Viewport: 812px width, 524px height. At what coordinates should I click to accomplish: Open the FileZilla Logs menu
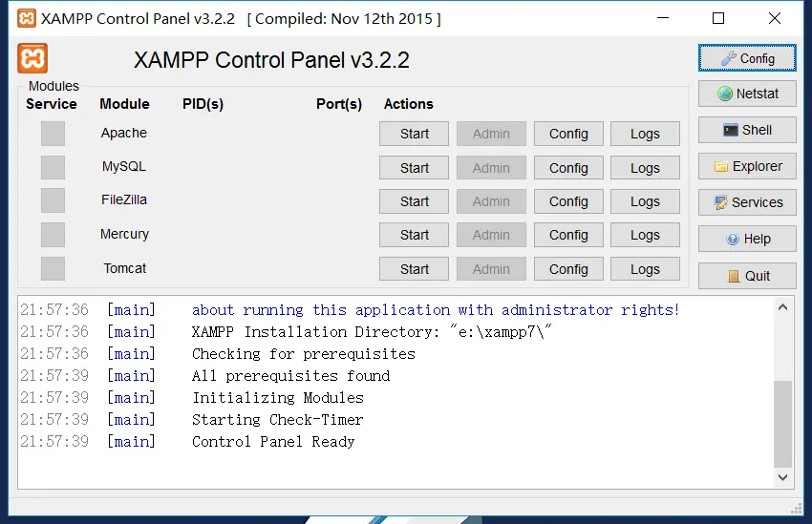point(645,201)
